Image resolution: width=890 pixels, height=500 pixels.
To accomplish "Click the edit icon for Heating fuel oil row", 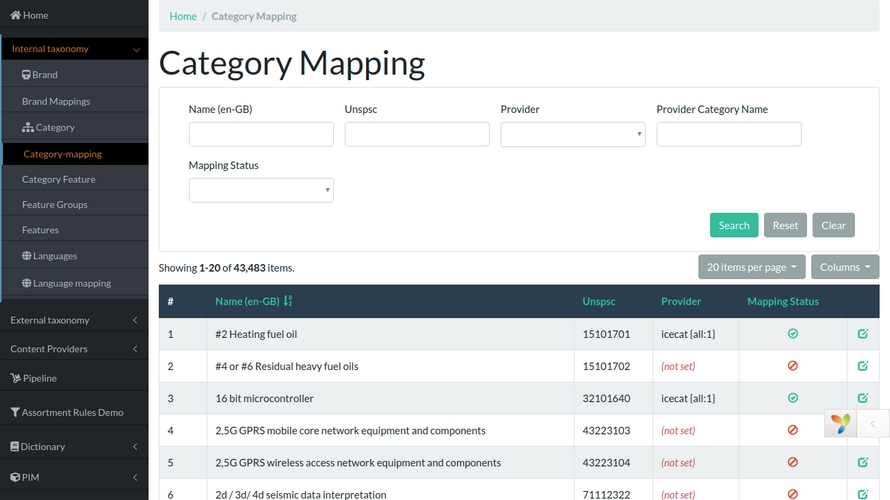I will coord(863,334).
